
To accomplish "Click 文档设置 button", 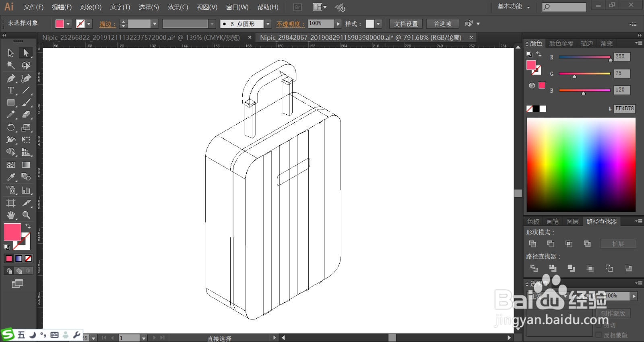I will (406, 24).
